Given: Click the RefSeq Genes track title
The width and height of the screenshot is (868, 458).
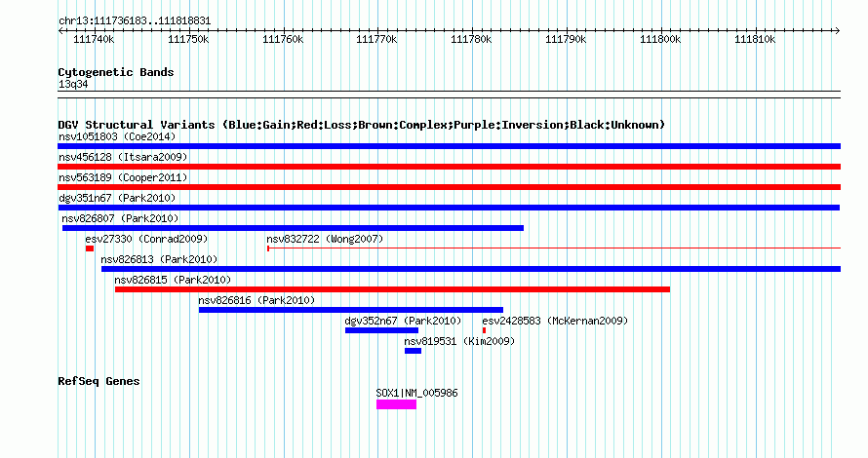Looking at the screenshot, I should tap(99, 381).
